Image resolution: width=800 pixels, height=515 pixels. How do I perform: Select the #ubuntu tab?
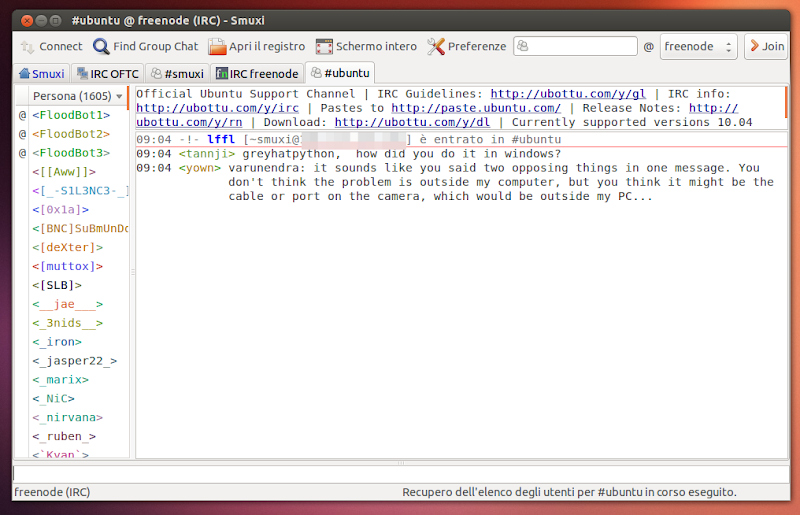click(340, 73)
